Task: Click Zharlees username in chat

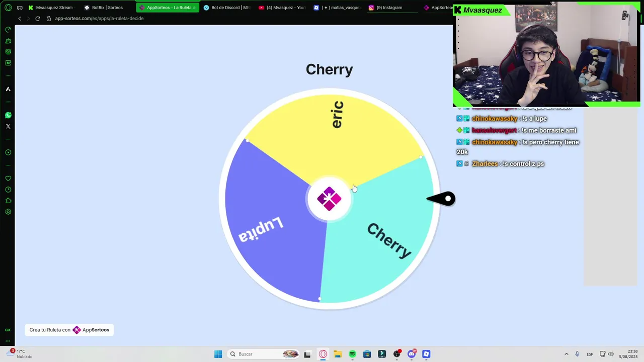Action: pos(485,164)
